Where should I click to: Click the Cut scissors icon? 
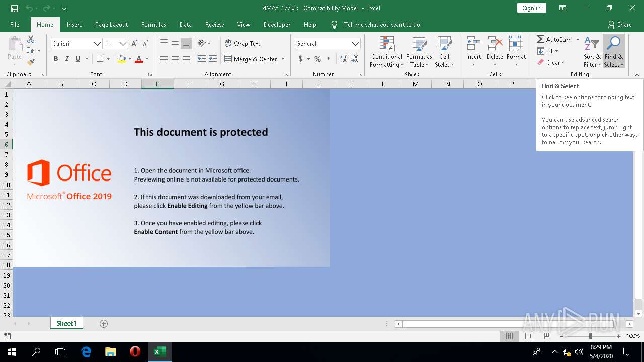point(31,39)
